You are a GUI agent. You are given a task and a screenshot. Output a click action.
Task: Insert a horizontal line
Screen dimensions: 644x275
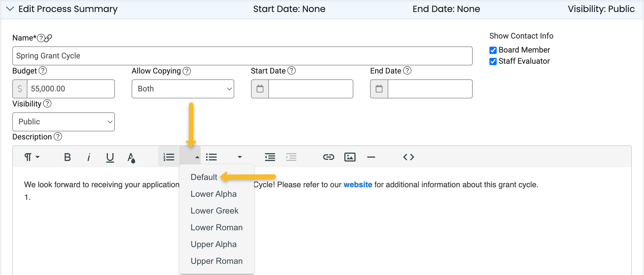pos(371,157)
